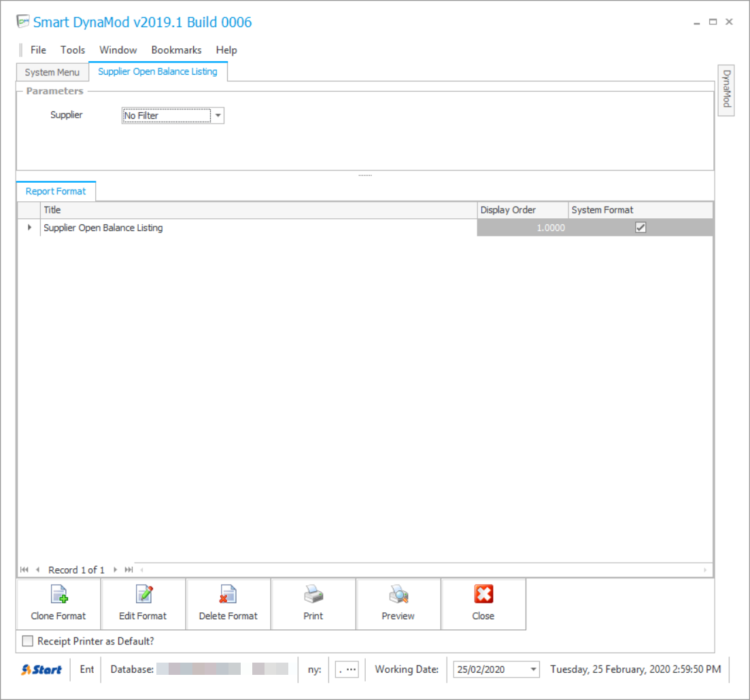Select the Report Format tab

click(56, 191)
